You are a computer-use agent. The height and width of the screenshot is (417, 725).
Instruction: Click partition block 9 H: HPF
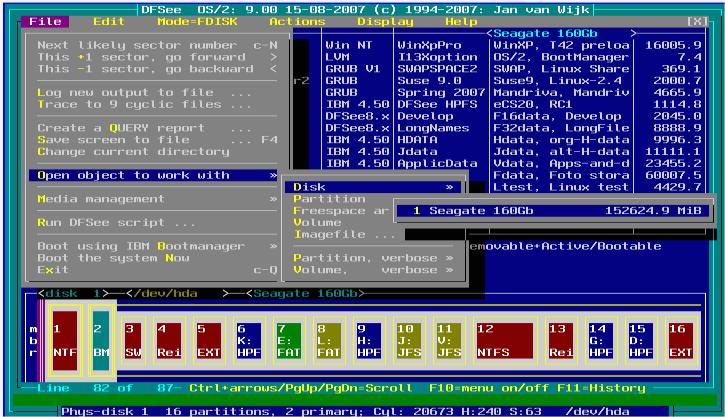(369, 341)
